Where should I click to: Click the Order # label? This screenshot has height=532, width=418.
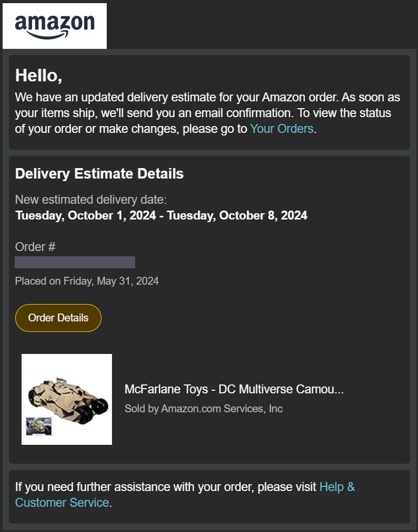(x=35, y=247)
